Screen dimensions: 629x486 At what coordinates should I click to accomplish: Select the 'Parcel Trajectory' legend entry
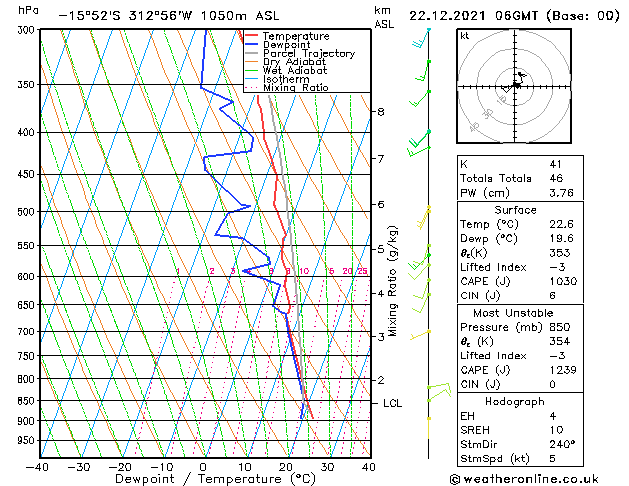tap(309, 53)
